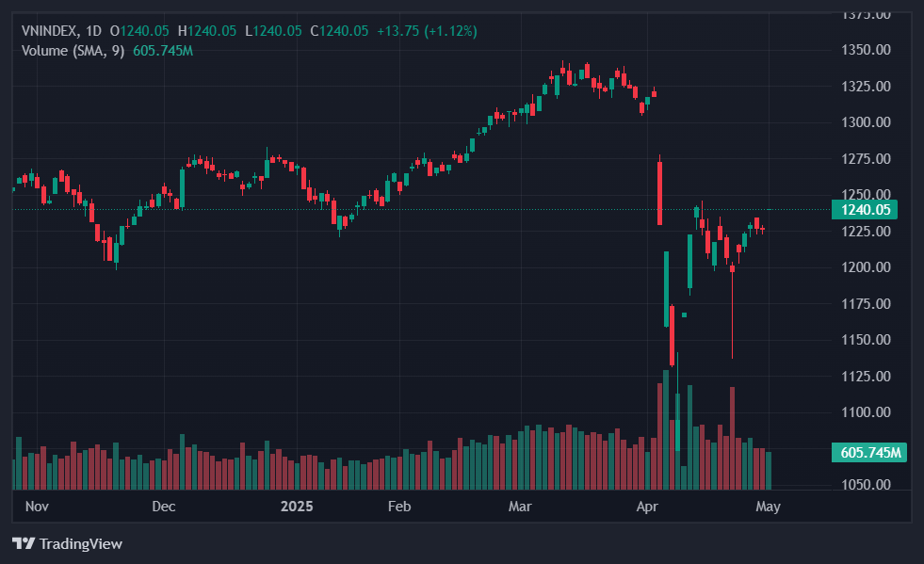Viewport: 924px width, 564px height.
Task: Click the Feb label on the time axis
Action: [x=399, y=507]
